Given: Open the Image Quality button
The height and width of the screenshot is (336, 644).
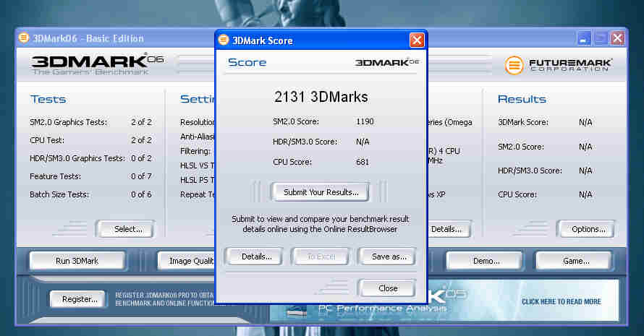Looking at the screenshot, I should pyautogui.click(x=187, y=261).
